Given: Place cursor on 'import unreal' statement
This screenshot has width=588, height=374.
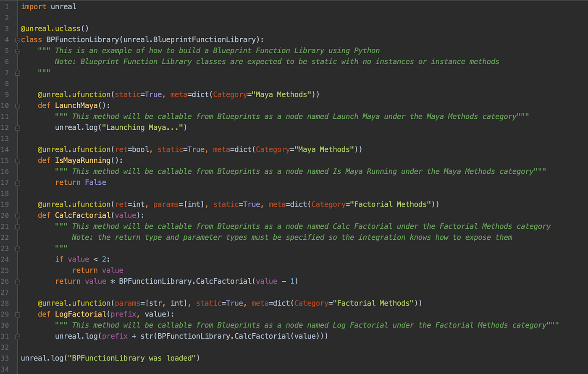Looking at the screenshot, I should coord(49,7).
